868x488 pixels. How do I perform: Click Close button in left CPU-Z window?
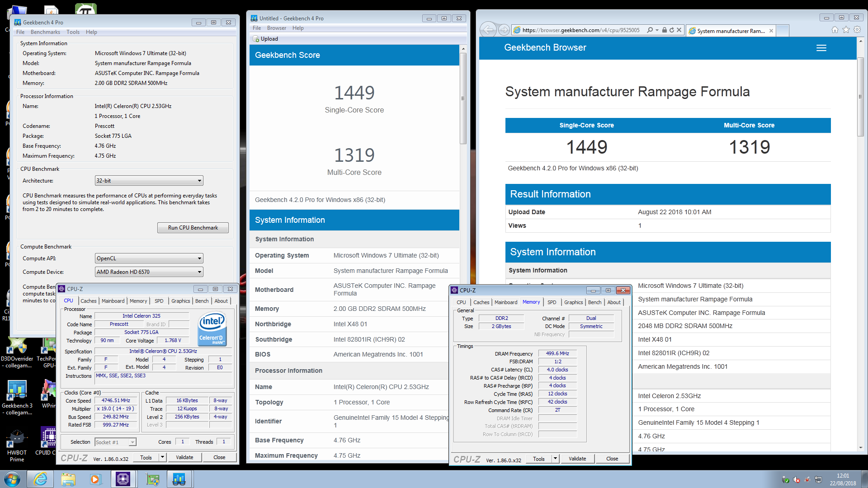219,458
